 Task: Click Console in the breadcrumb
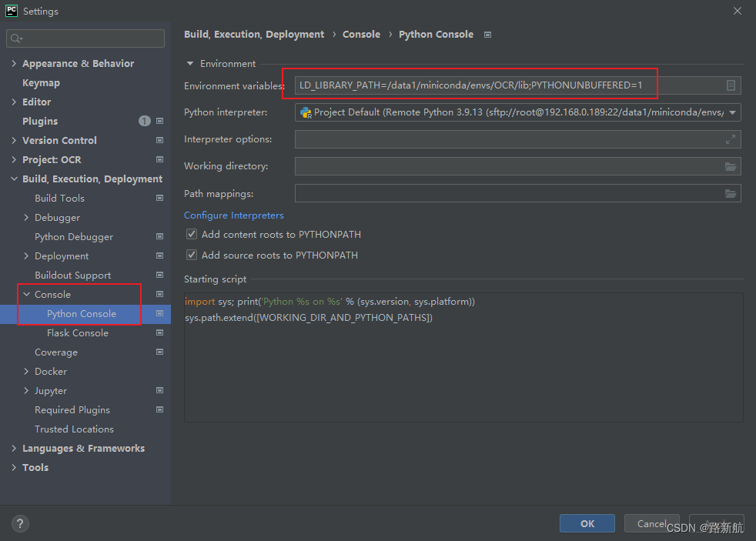point(361,34)
